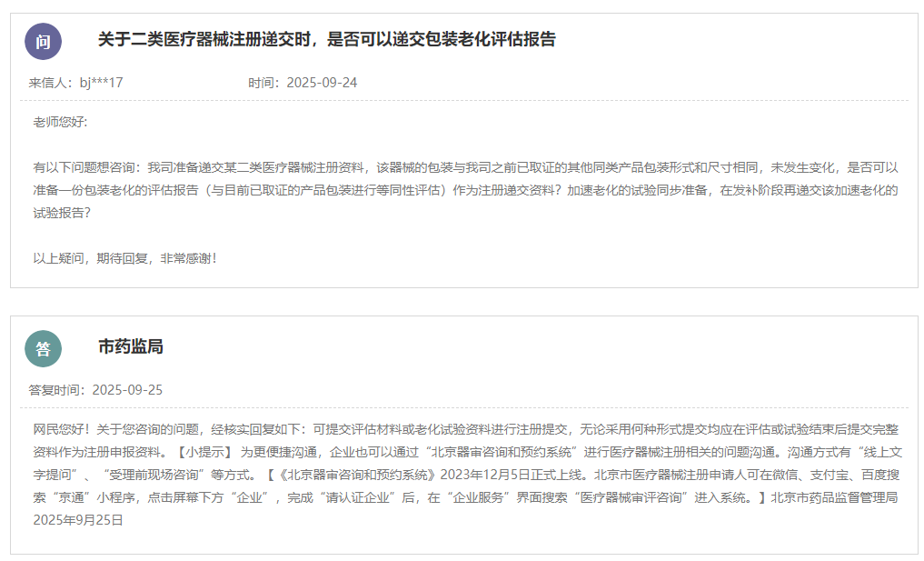Viewport: 924px width, 561px height.
Task: Click the purple 问 question icon
Action: click(43, 41)
